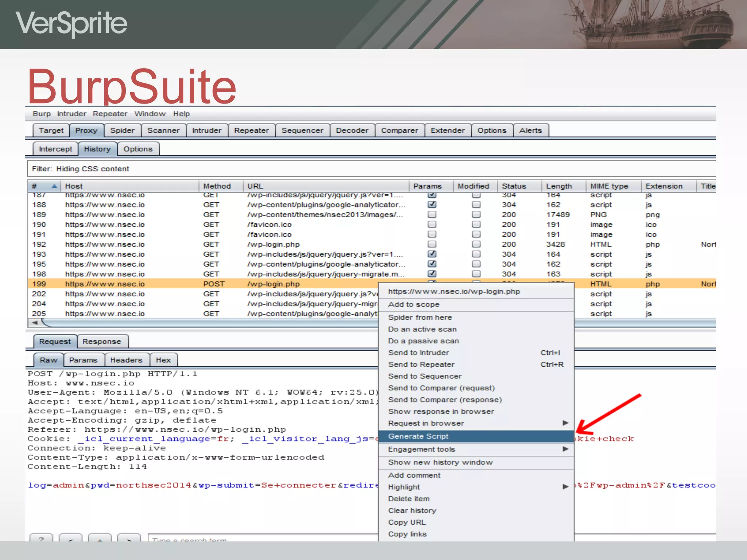Screen dimensions: 747x560
Task: Select history row 192 wp-login.php GET
Action: point(371,244)
